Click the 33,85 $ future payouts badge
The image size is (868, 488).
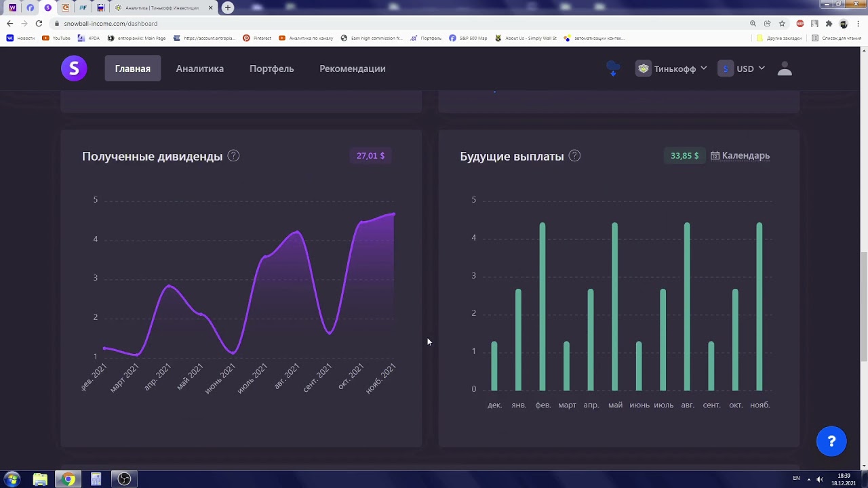click(684, 156)
